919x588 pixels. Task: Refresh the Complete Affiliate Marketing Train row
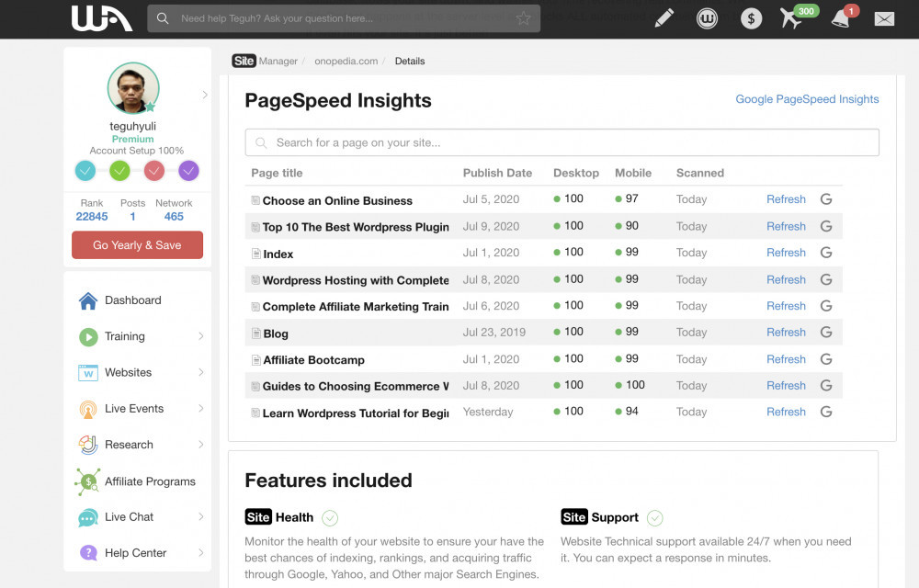coord(786,306)
